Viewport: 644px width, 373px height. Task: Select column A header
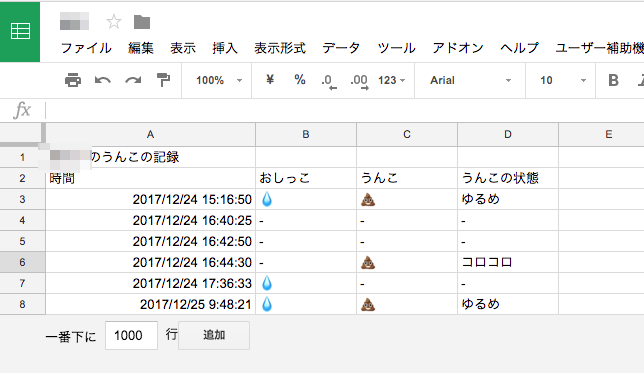coord(150,134)
